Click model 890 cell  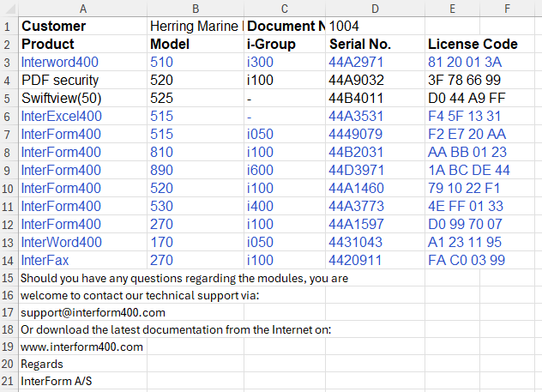[196, 170]
